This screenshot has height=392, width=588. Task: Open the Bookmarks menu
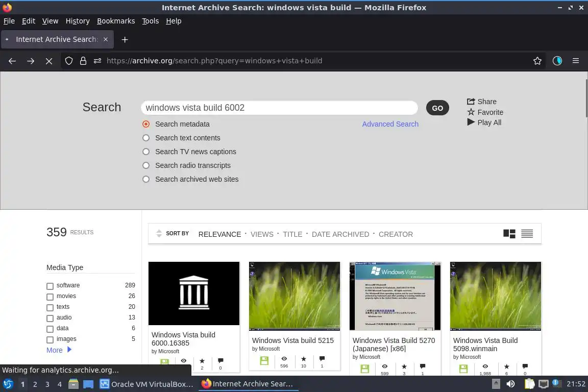116,21
